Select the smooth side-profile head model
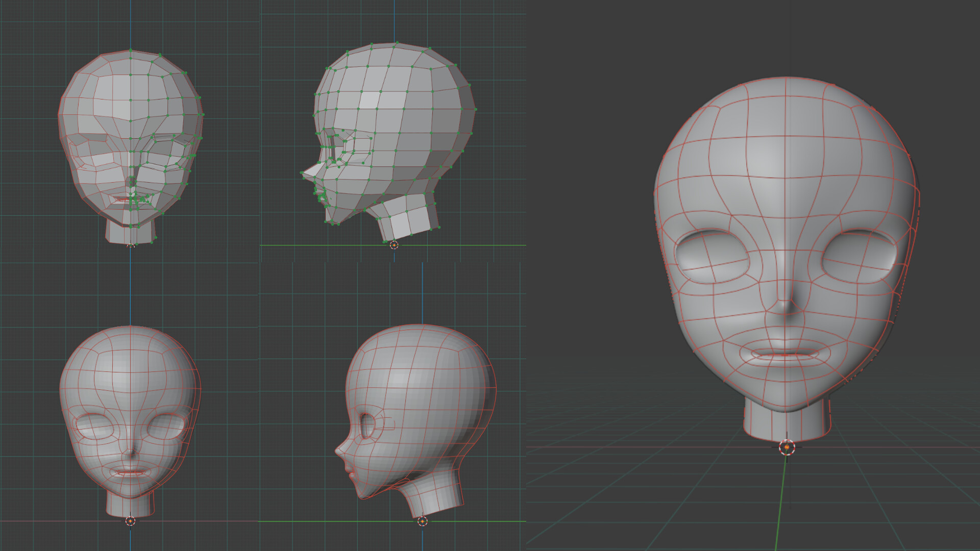980x551 pixels. (x=415, y=421)
